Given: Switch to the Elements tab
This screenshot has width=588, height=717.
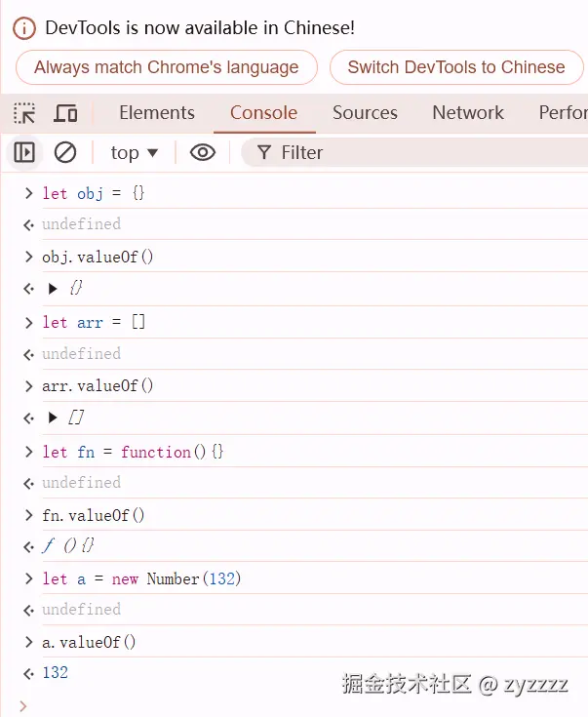Looking at the screenshot, I should click(157, 113).
